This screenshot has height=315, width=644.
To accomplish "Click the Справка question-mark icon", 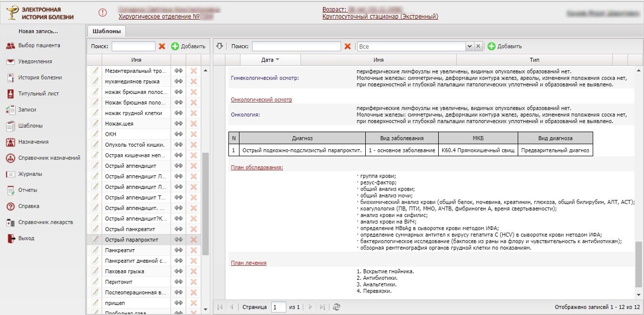I will pos(10,206).
